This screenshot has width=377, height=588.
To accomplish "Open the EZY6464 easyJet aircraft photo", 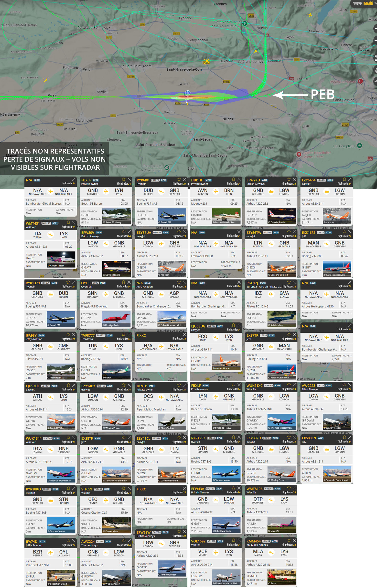I will tap(337, 216).
